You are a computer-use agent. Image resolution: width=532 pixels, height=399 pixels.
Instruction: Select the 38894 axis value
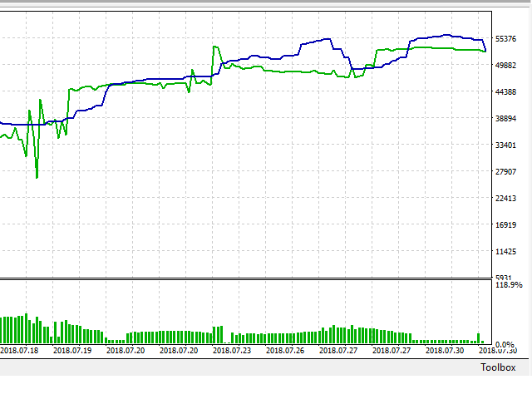click(x=507, y=119)
